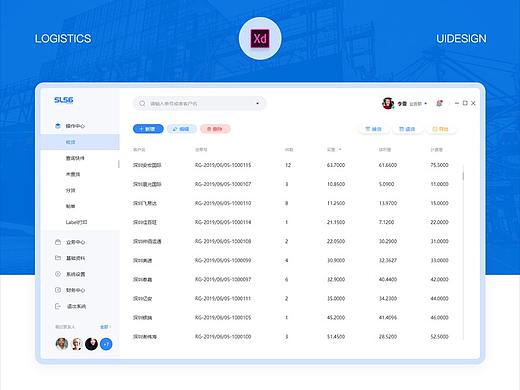Click the 退出系统 logout icon in the sidebar
Viewport: 520px width, 390px height.
coord(58,306)
